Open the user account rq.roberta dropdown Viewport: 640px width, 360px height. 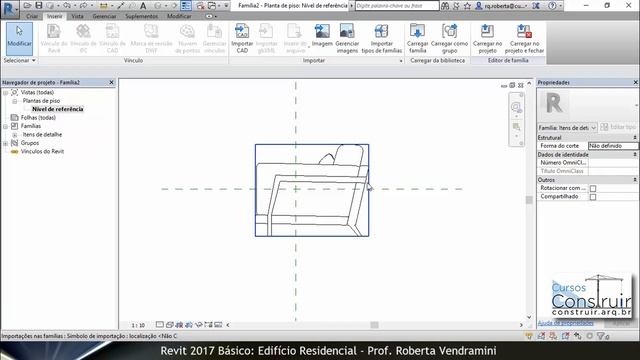[x=504, y=6]
